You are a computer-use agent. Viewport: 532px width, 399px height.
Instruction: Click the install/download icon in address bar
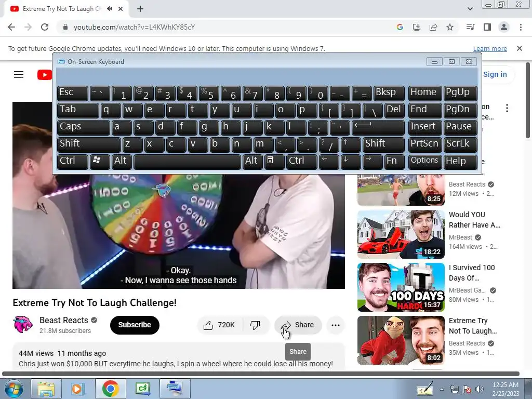416,27
